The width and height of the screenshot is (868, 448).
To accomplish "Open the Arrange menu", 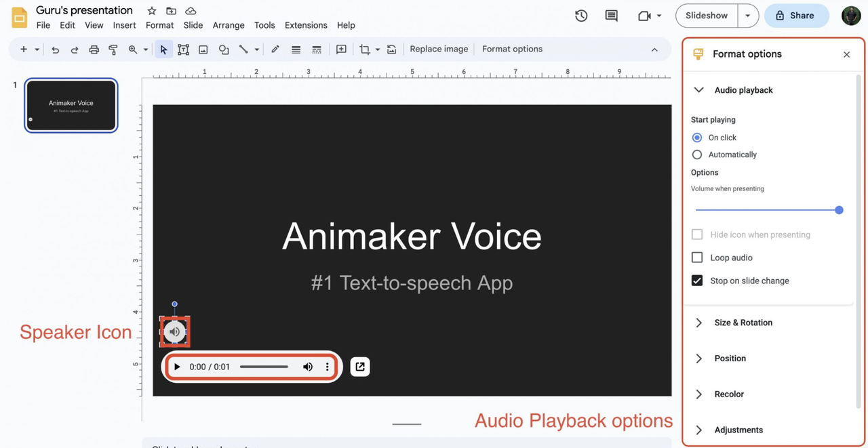I will point(229,25).
